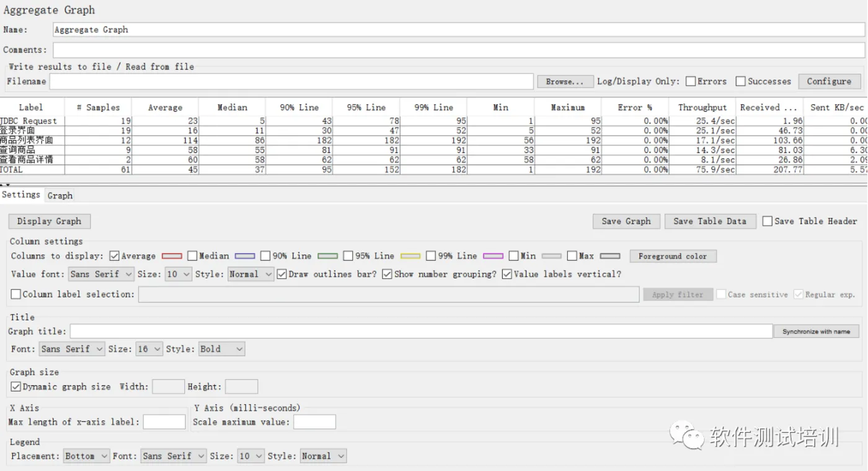
Task: Click the Error % column header
Action: coord(635,107)
